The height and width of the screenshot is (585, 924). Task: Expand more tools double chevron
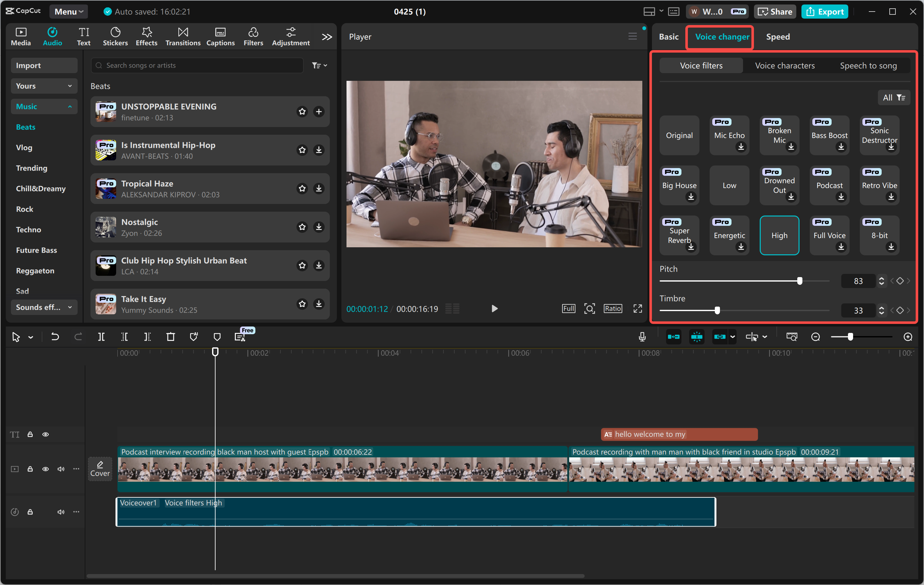click(327, 37)
